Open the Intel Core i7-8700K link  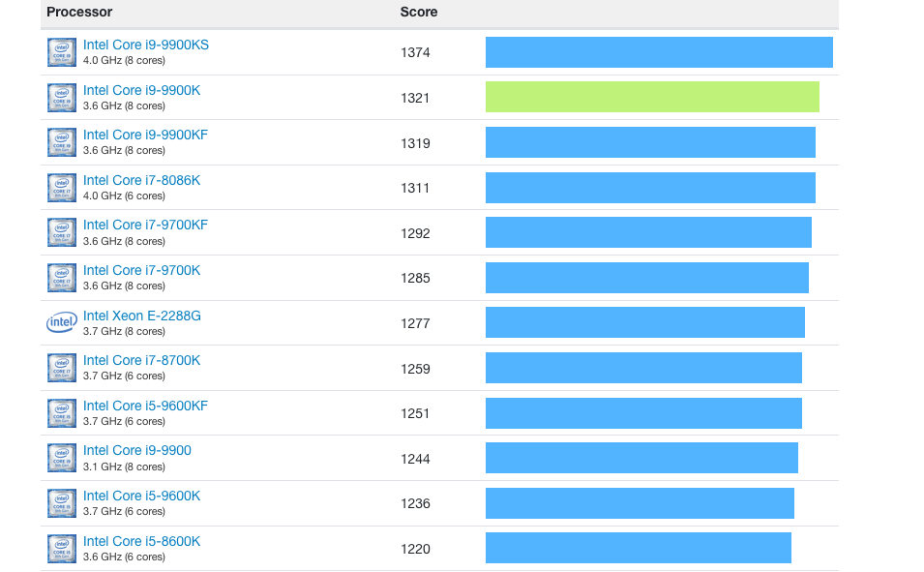point(141,360)
